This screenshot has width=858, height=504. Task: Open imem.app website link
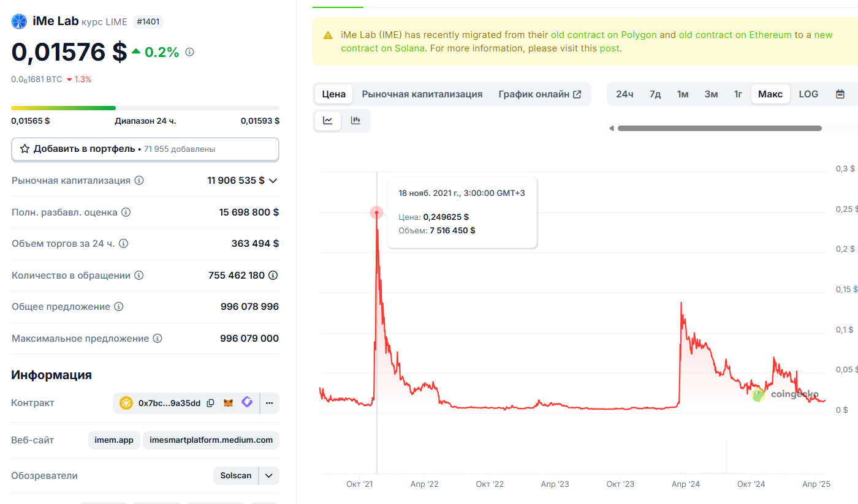click(x=115, y=440)
